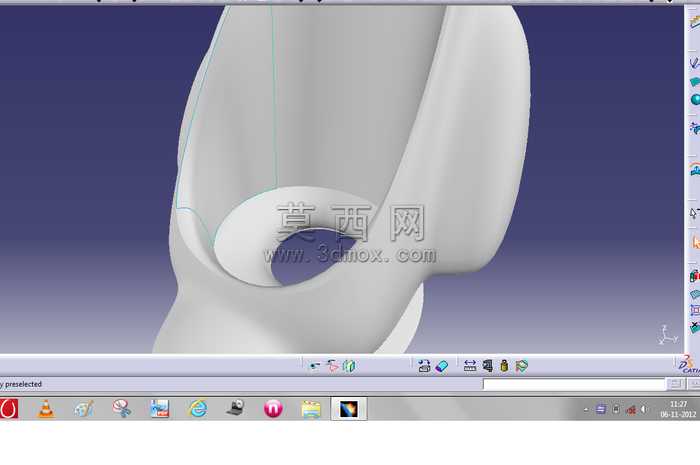Click the sketch pencil icon in right toolbar

(x=695, y=62)
